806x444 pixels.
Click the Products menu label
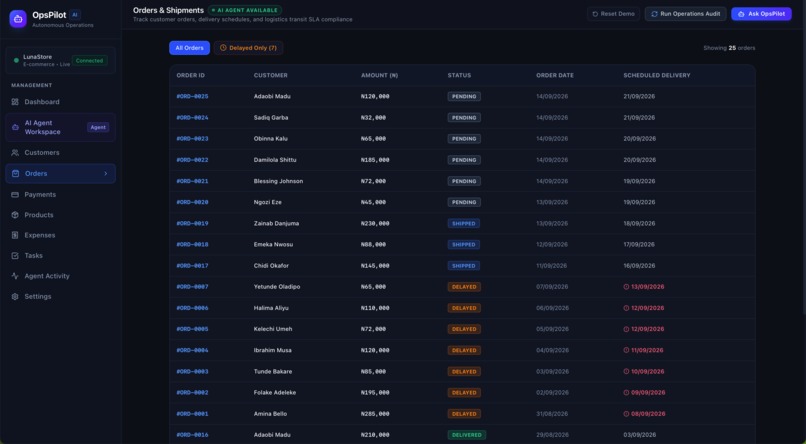tap(39, 215)
